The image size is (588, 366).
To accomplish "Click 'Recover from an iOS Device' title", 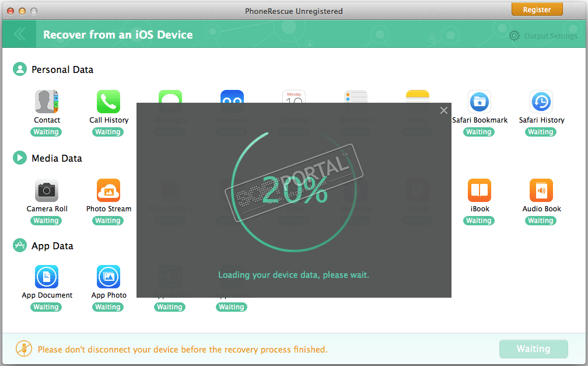I will 118,34.
